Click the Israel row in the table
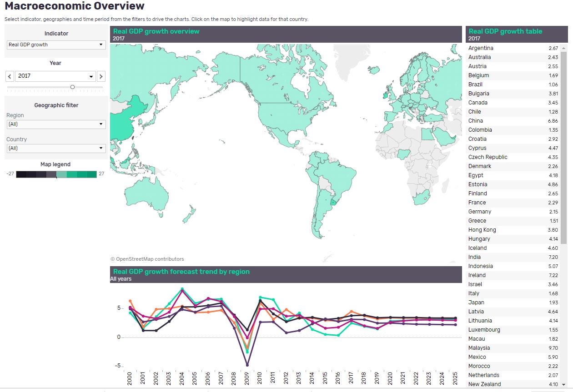Viewport: 573px width, 392px height. point(513,284)
